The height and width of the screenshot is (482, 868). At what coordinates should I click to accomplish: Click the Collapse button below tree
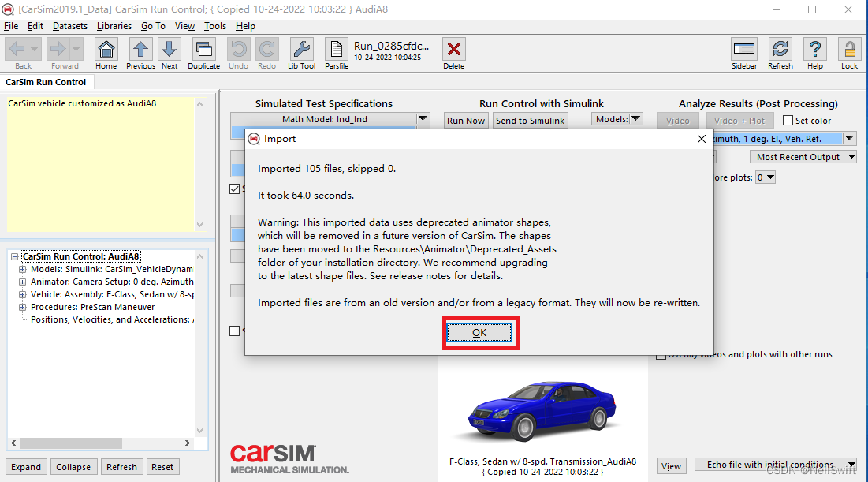(73, 467)
